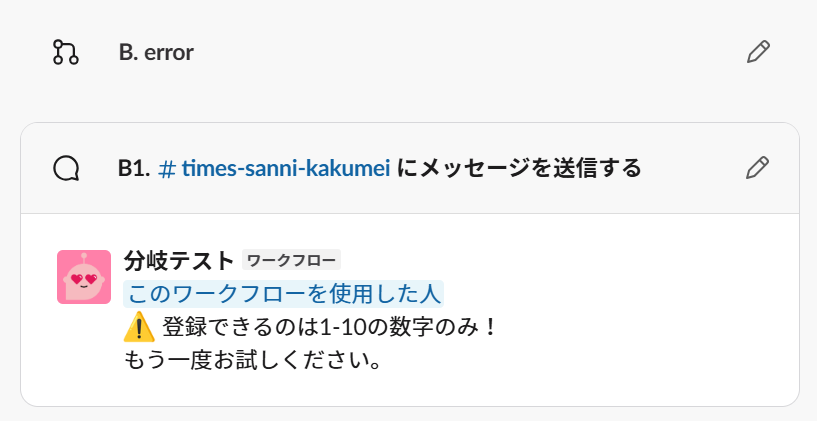Click the B1. step number label

[134, 168]
